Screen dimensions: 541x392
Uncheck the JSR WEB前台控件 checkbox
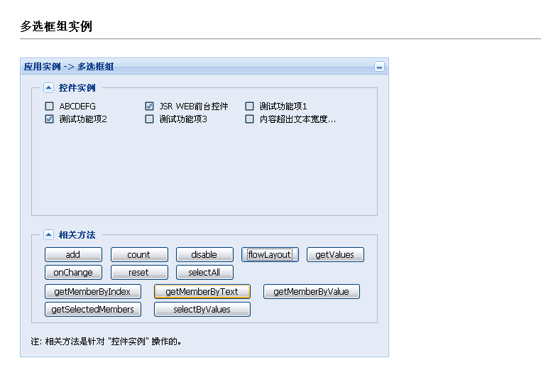click(149, 106)
